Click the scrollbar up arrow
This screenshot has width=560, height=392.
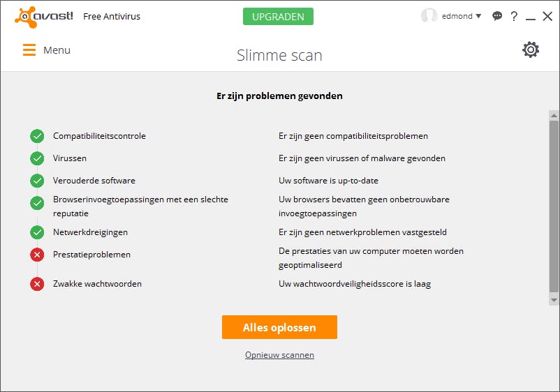[554, 115]
